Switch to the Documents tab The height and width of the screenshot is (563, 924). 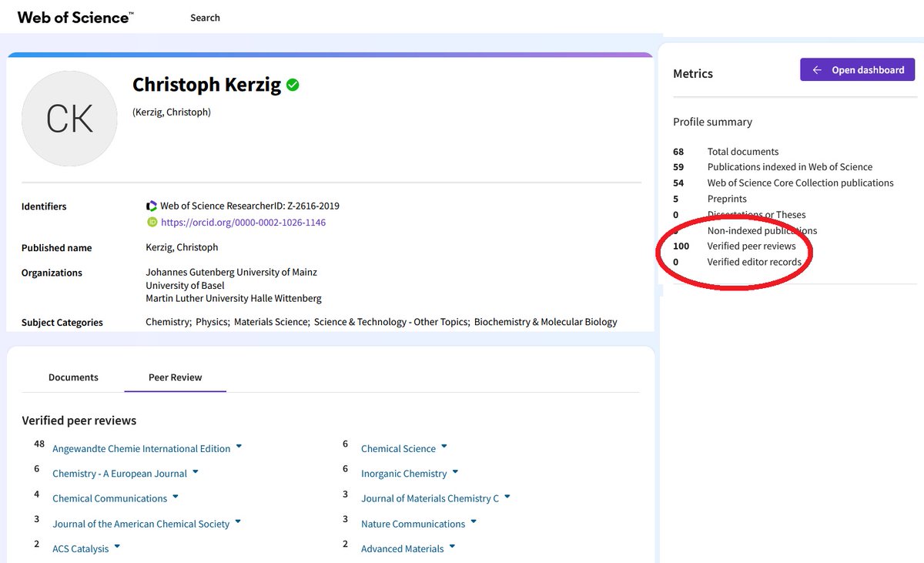[x=73, y=377]
